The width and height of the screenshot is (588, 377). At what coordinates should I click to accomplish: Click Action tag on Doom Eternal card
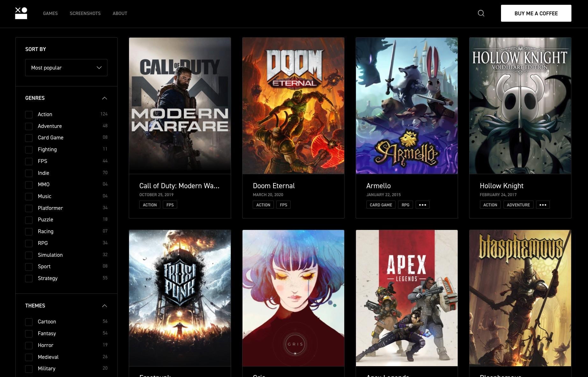point(263,205)
